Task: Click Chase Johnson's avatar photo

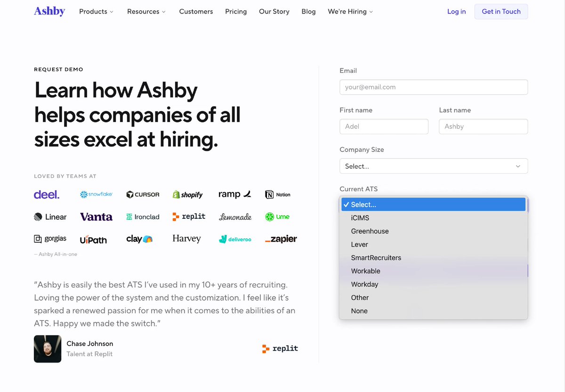Action: [48, 349]
